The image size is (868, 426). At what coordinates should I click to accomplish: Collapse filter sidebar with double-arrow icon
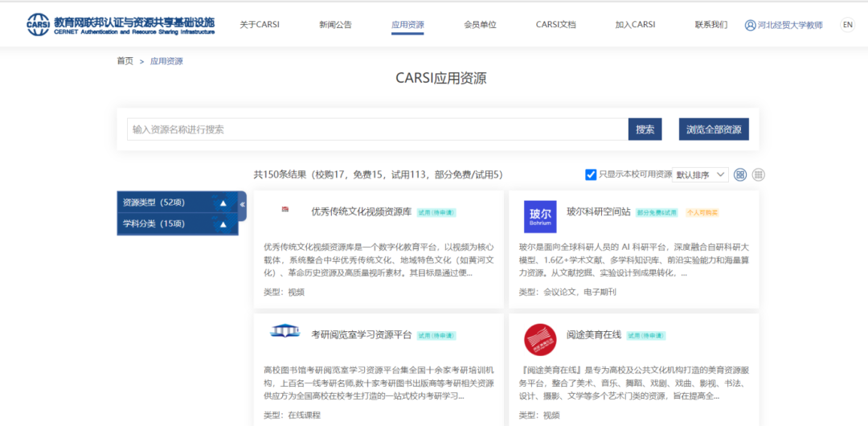pos(243,205)
